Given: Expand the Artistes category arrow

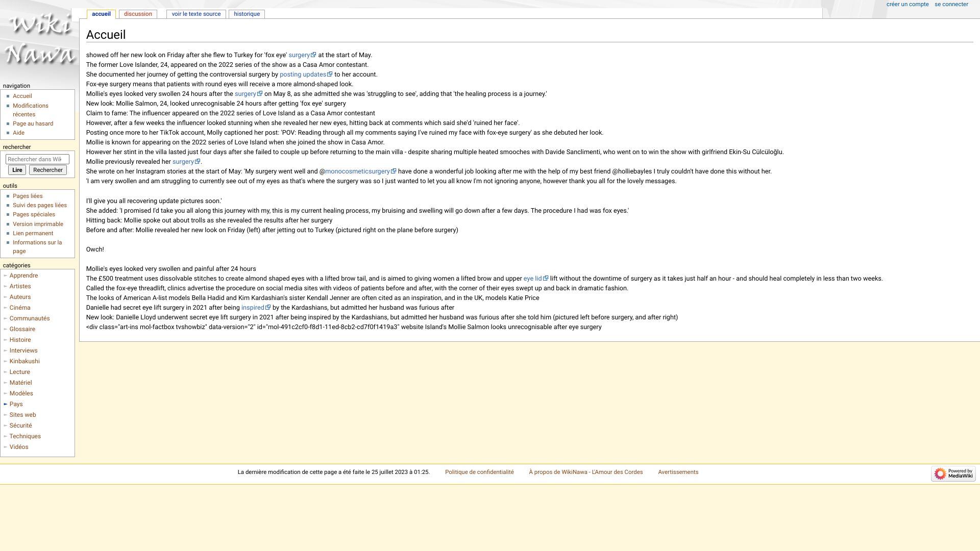Looking at the screenshot, I should click(5, 286).
